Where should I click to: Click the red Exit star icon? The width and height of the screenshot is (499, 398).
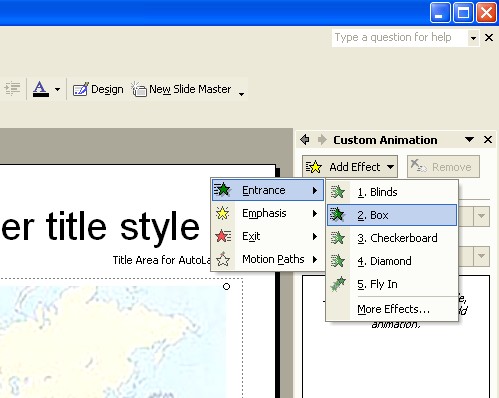pyautogui.click(x=223, y=236)
